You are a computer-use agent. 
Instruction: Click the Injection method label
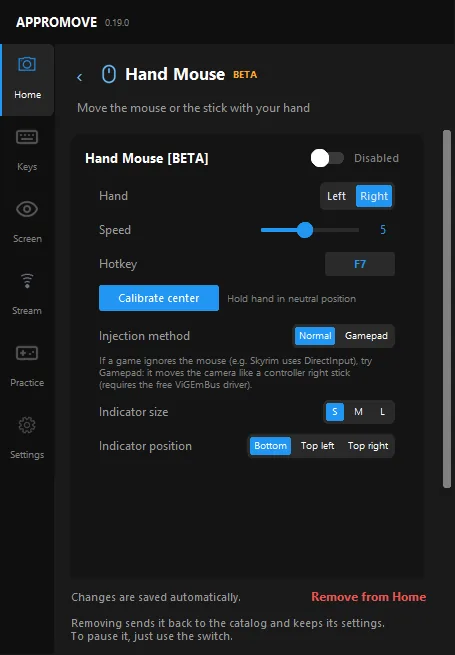click(x=144, y=336)
